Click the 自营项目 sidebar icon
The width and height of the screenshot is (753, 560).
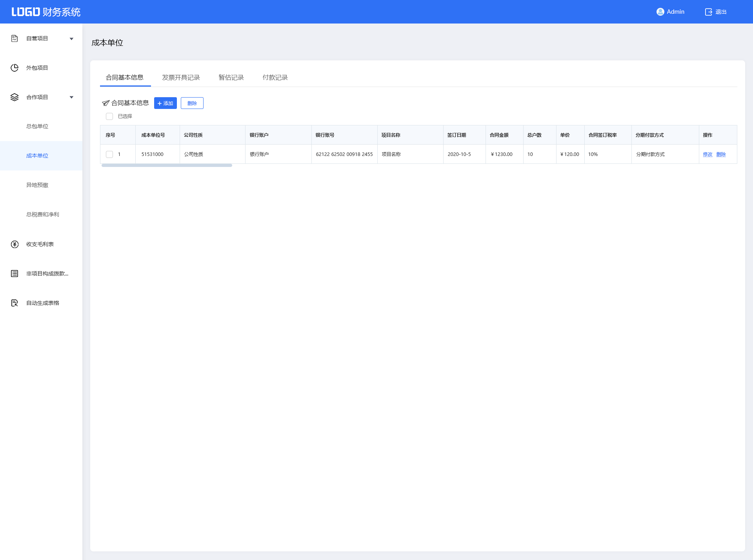coord(15,38)
